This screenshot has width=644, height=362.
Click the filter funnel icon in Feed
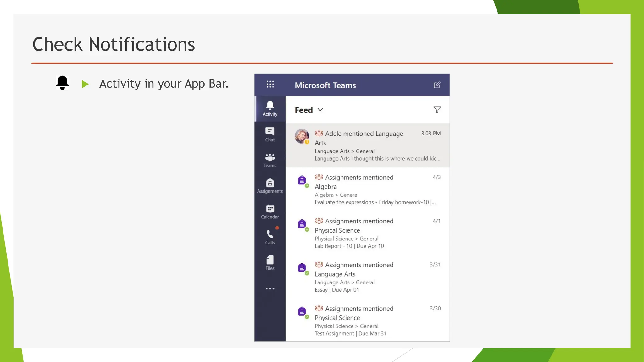coord(437,110)
